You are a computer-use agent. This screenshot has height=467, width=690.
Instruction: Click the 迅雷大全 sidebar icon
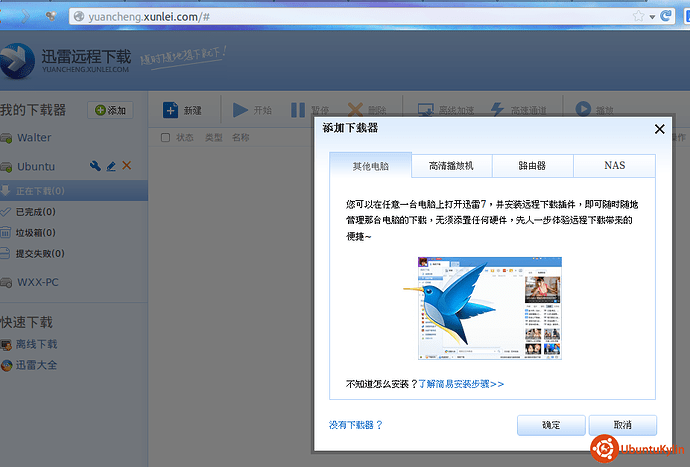6,365
